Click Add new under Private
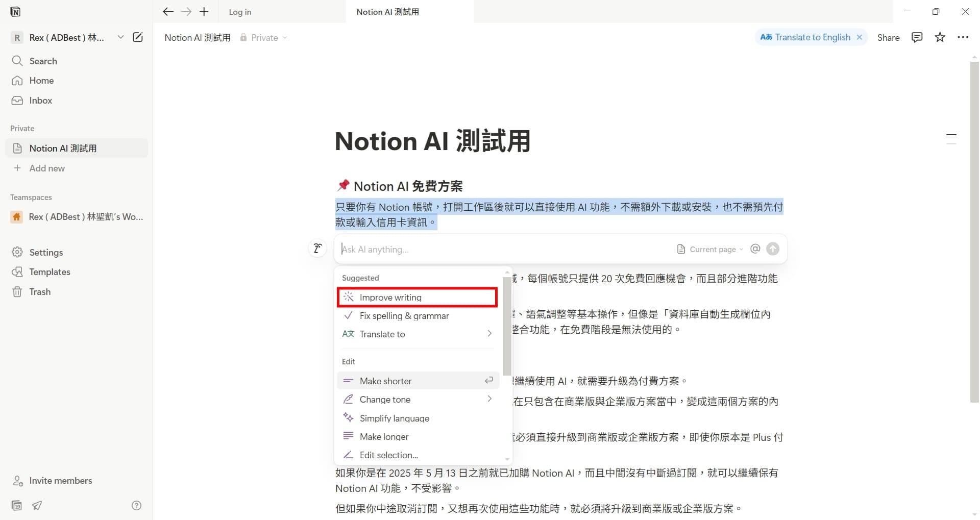Viewport: 980px width, 520px height. 46,168
